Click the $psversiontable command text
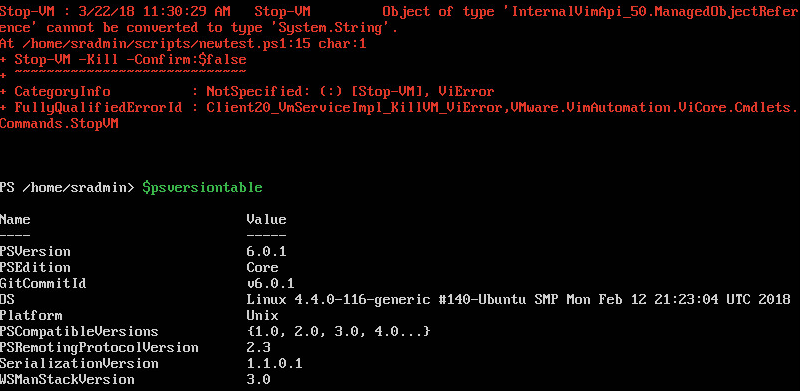Image resolution: width=800 pixels, height=391 pixels. pos(202,188)
